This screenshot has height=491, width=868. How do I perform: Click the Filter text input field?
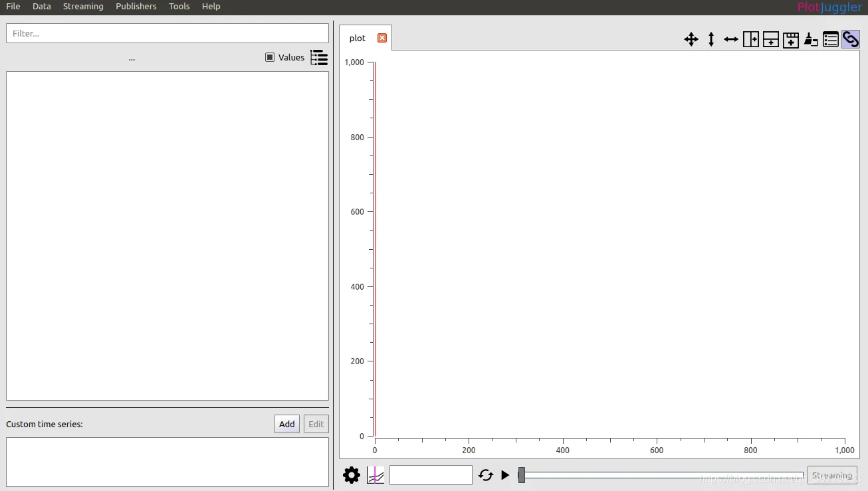point(167,33)
